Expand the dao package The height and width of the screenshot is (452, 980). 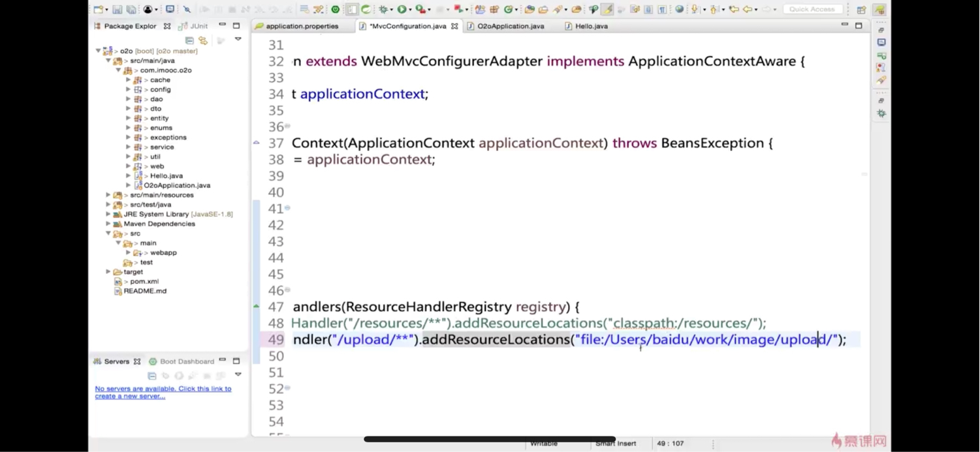click(x=129, y=99)
